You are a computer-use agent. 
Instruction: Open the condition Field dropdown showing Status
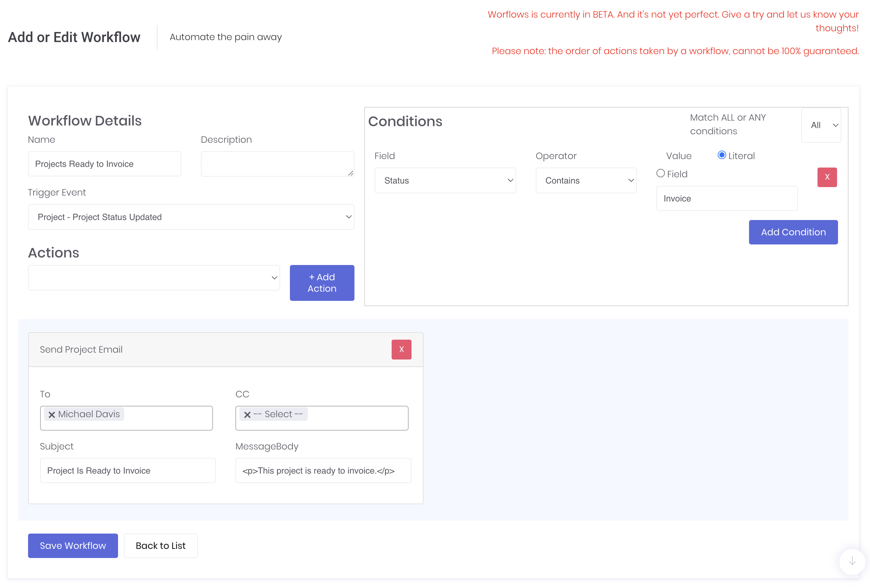[x=445, y=180]
